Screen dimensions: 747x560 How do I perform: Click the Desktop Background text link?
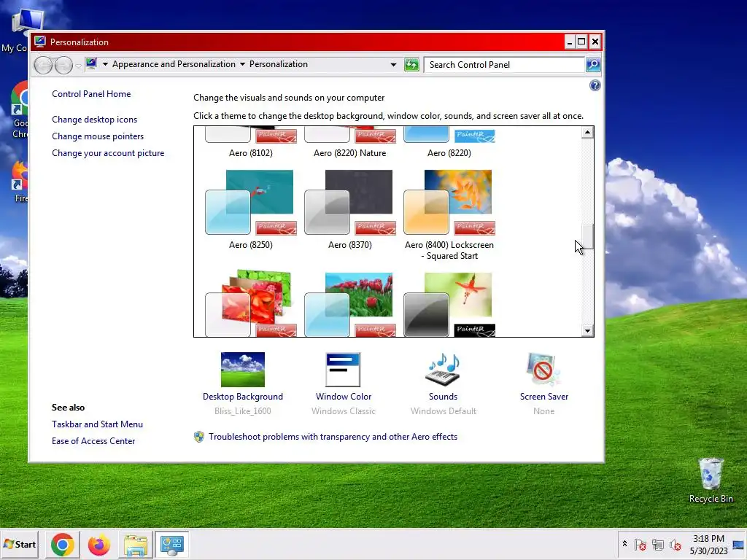coord(242,396)
